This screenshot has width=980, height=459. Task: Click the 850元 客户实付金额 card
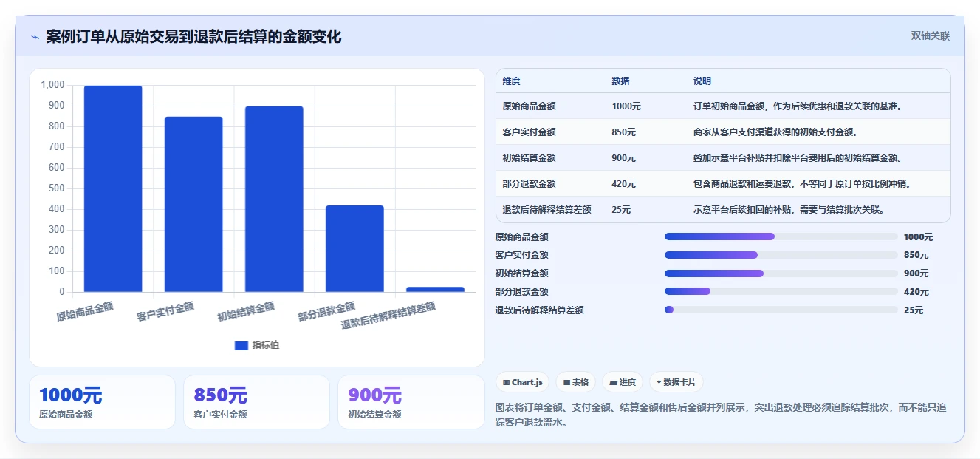pyautogui.click(x=256, y=402)
